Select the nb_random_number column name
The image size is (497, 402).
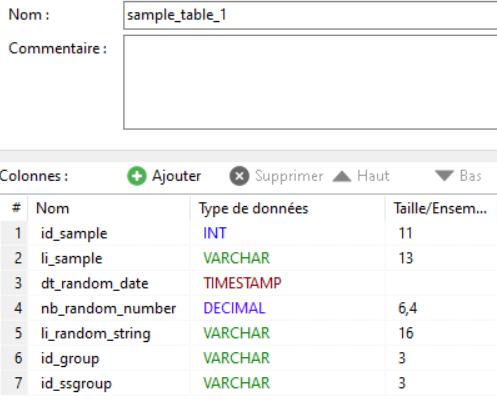[x=108, y=308]
